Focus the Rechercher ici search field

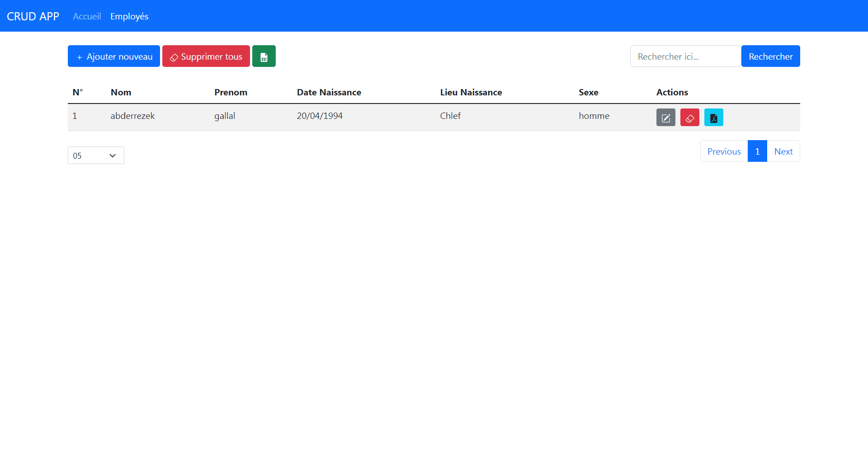click(x=685, y=57)
